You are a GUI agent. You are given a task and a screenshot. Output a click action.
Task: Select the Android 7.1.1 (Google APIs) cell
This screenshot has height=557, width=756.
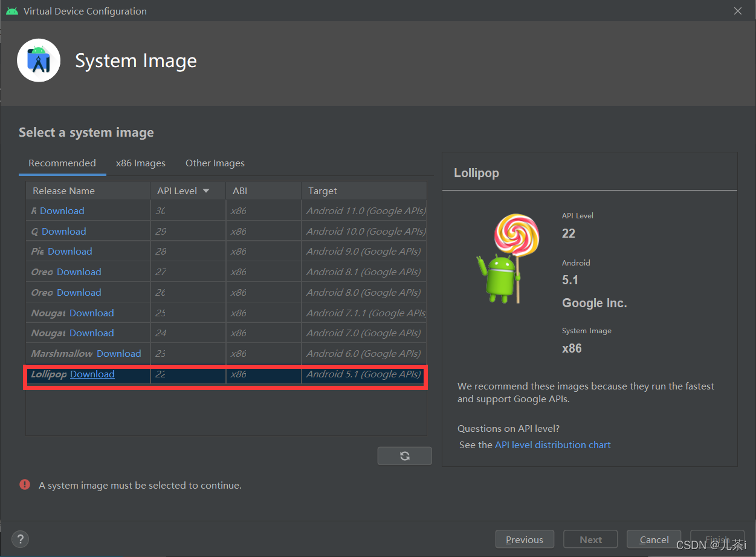(364, 313)
